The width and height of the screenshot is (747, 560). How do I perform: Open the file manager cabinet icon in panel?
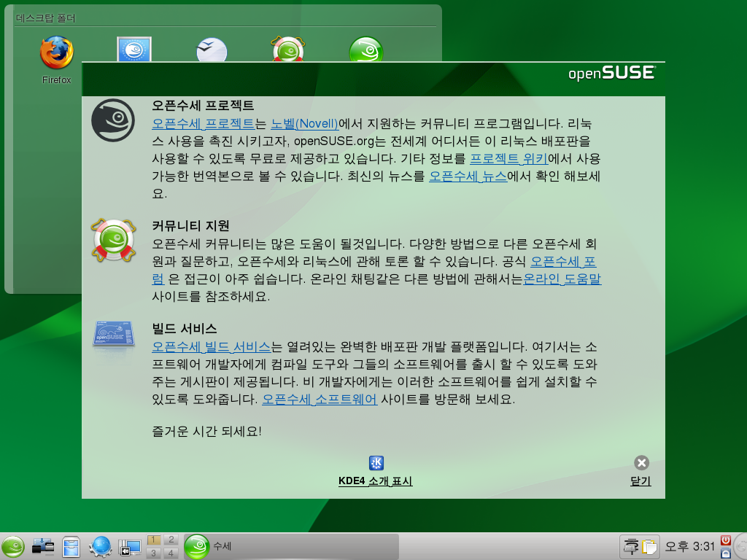click(x=71, y=547)
